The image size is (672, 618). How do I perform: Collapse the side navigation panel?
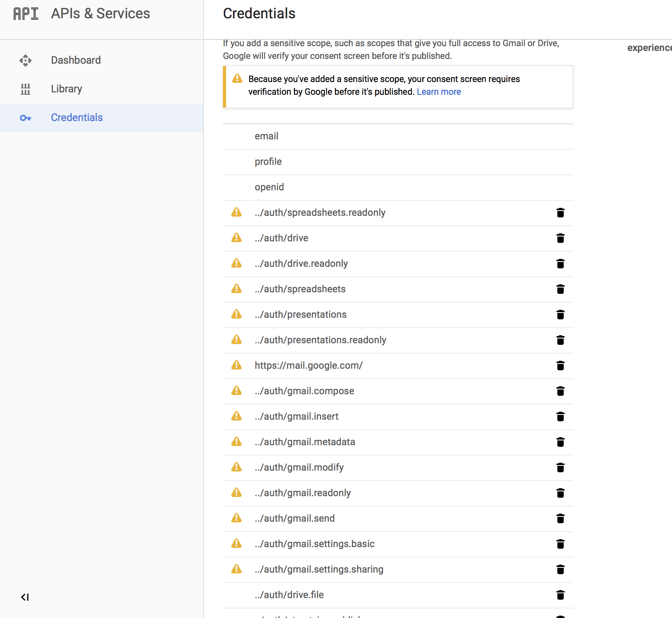25,597
